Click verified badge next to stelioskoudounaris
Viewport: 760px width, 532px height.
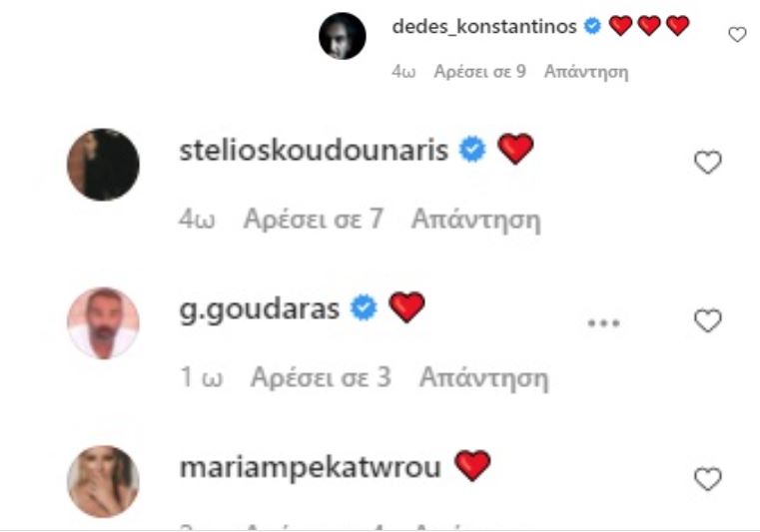coord(472,150)
